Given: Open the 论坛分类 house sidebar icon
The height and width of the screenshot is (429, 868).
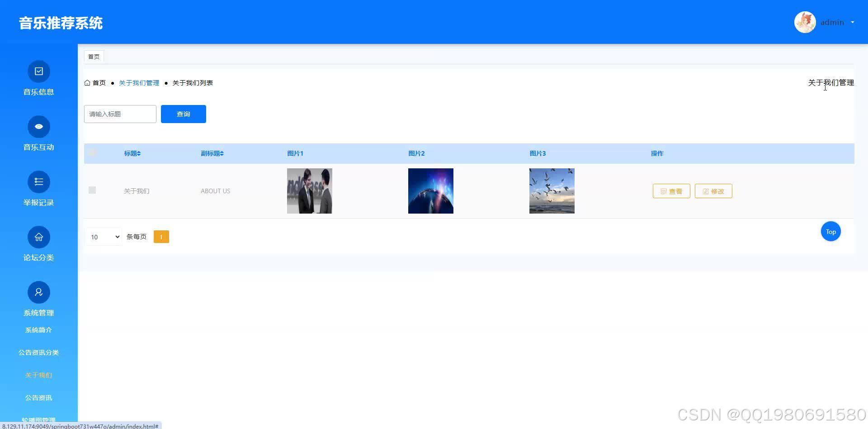Looking at the screenshot, I should point(39,237).
